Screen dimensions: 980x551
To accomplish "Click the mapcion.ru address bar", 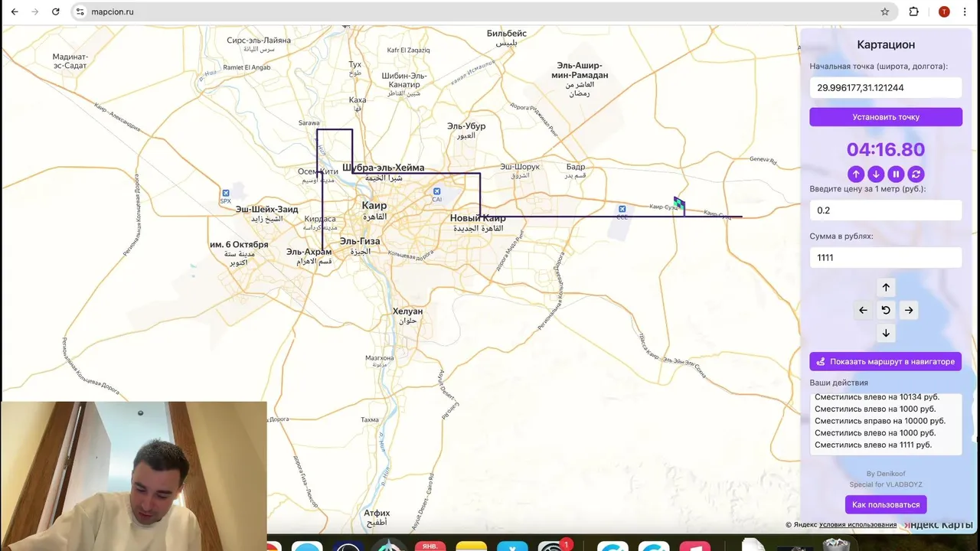I will [x=482, y=11].
